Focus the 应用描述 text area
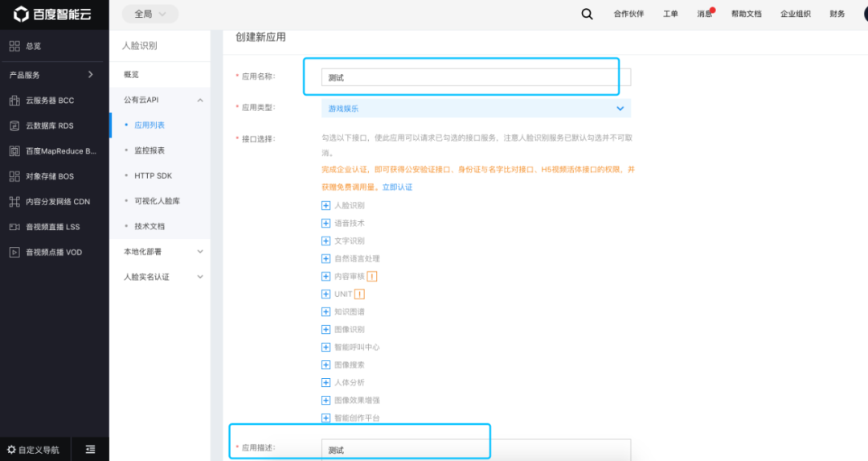Screen dimensions: 868x461 pos(476,450)
